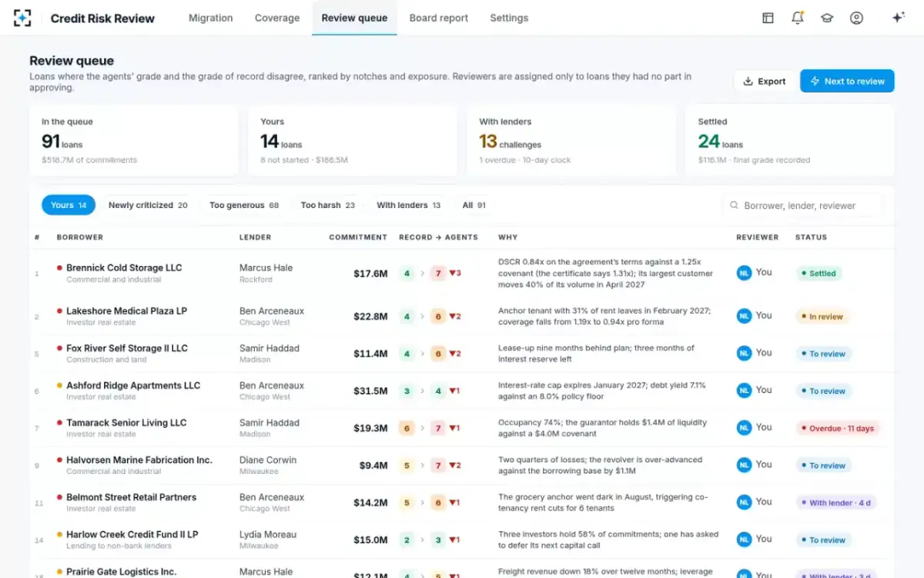Open the user profile icon
Screen dimensions: 924x578
coord(856,18)
